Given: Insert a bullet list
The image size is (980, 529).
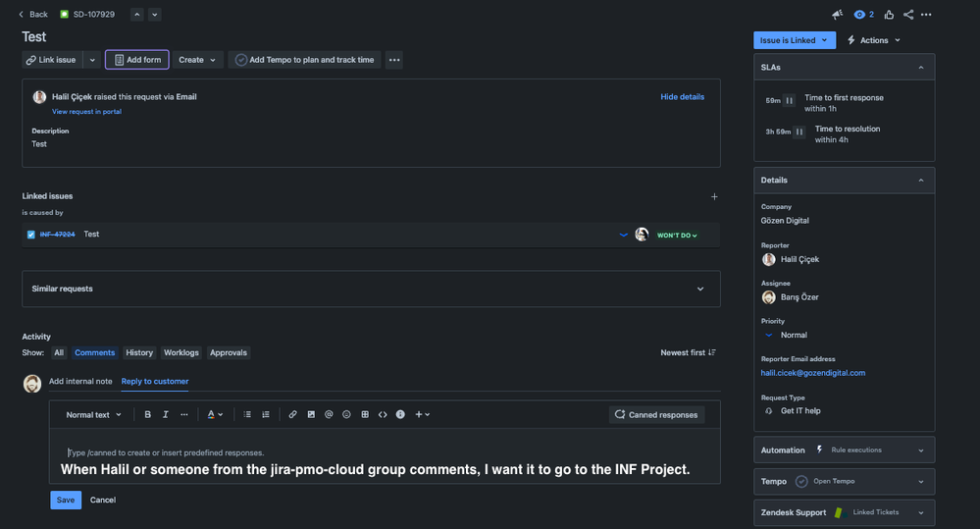Looking at the screenshot, I should (247, 414).
